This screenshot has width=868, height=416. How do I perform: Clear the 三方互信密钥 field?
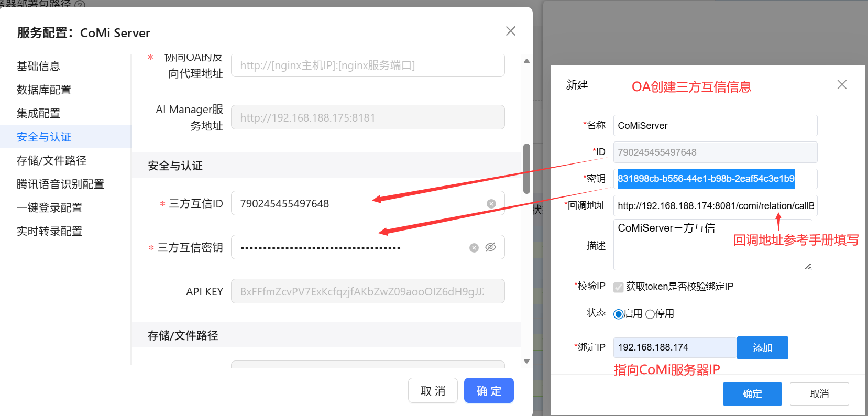474,248
